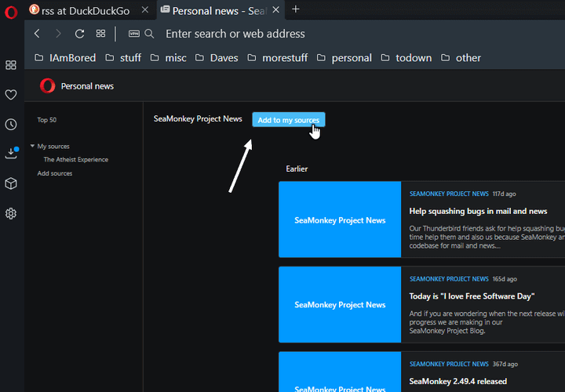
Task: Open the stuff bookmarks folder
Action: point(123,58)
